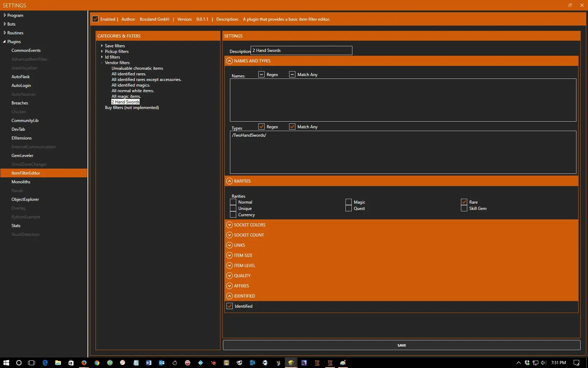Viewport: 588px width, 368px height.
Task: Expand the Bots settings group
Action: (5, 24)
